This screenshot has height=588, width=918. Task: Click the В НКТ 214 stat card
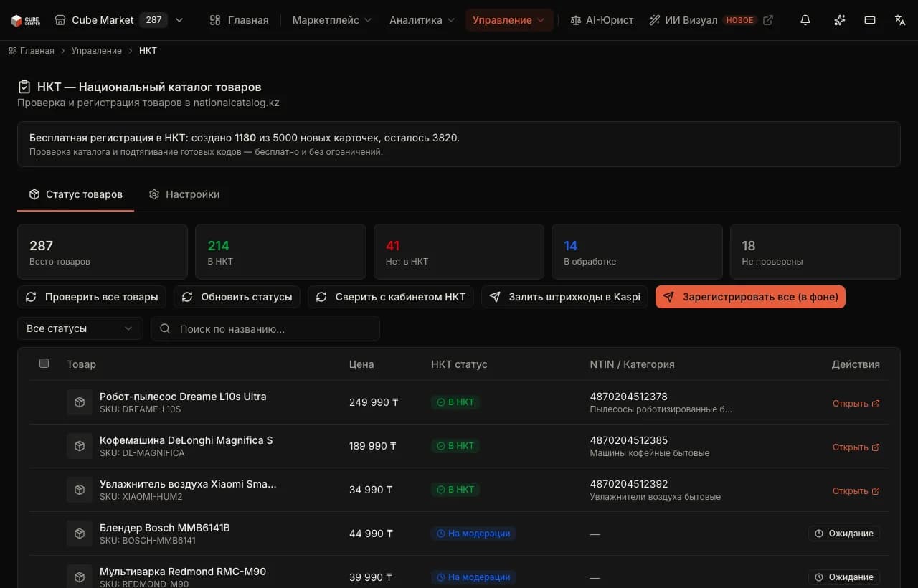[280, 252]
